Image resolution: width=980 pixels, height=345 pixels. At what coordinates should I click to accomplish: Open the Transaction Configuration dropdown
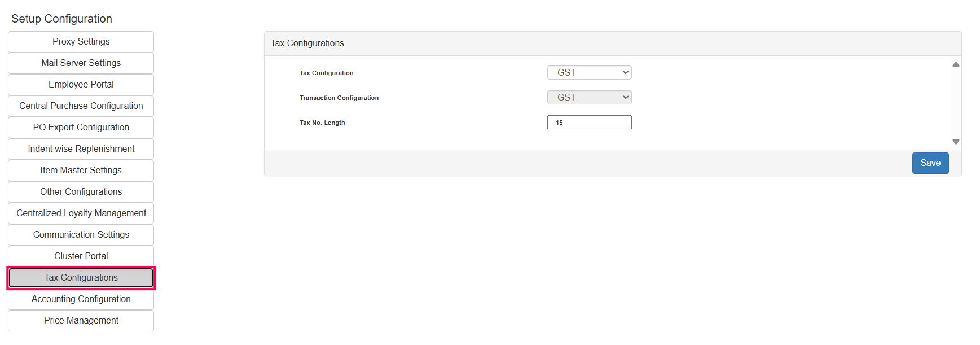coord(589,98)
